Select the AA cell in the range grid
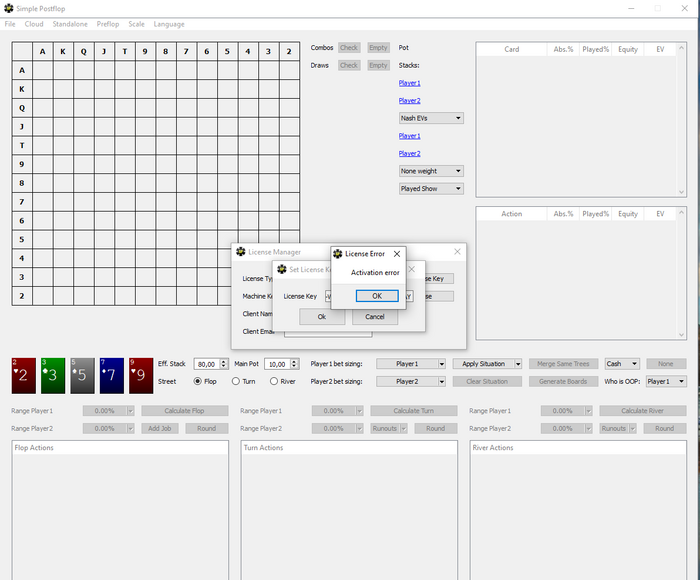Screen dimensions: 700x580 [42, 70]
